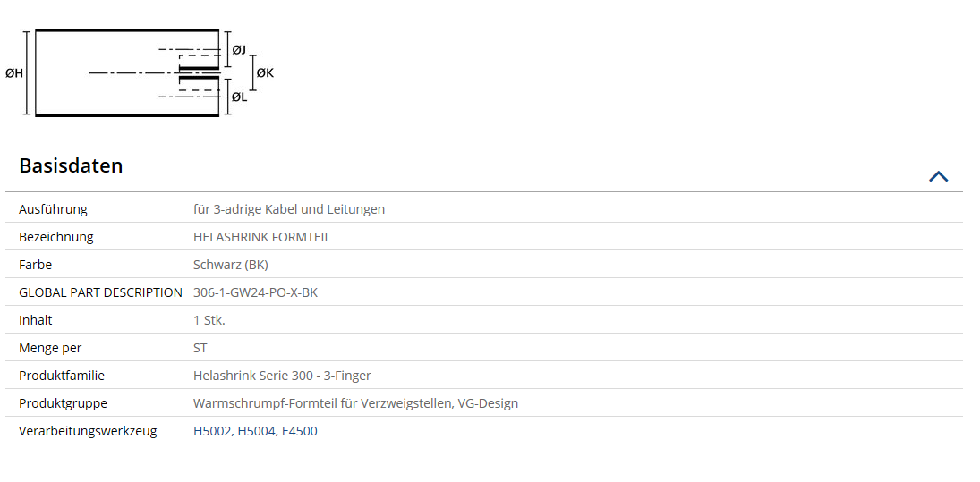Click the ØJ dimension label
Screen dimensions: 980x482
(x=239, y=48)
